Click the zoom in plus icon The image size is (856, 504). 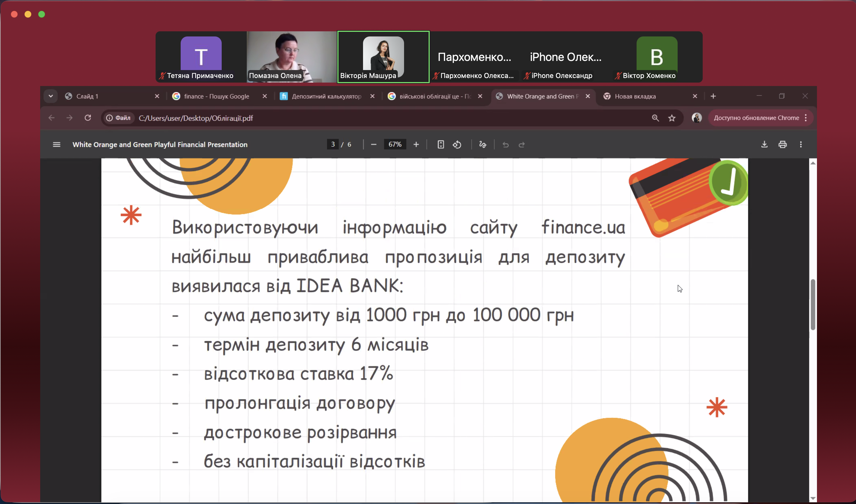pyautogui.click(x=416, y=145)
